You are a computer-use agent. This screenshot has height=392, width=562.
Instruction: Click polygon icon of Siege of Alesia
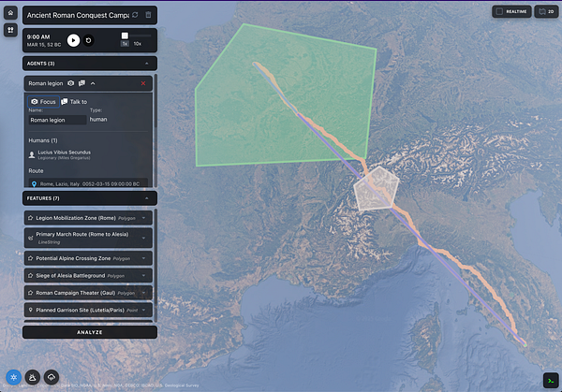(x=31, y=275)
